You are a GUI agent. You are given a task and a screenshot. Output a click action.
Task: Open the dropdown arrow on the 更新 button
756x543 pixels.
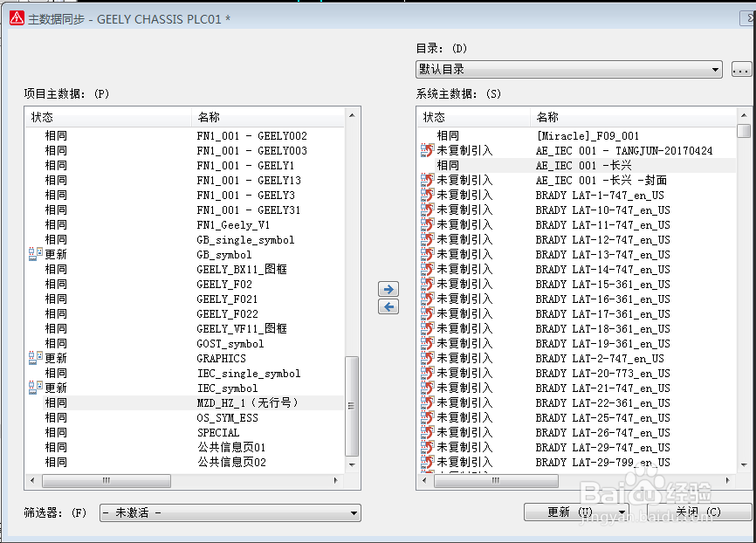[x=622, y=512]
